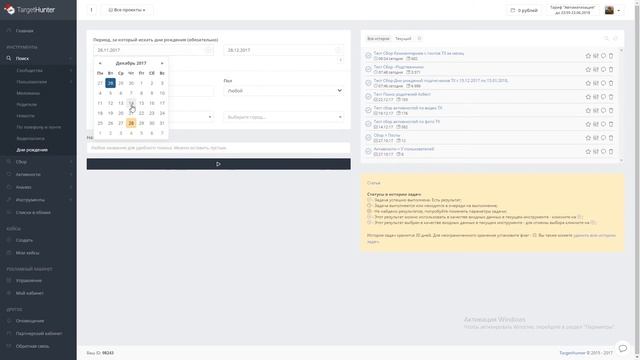Click the start date field '28.11.2017'
Viewport: 640px width, 360px height.
tap(153, 50)
